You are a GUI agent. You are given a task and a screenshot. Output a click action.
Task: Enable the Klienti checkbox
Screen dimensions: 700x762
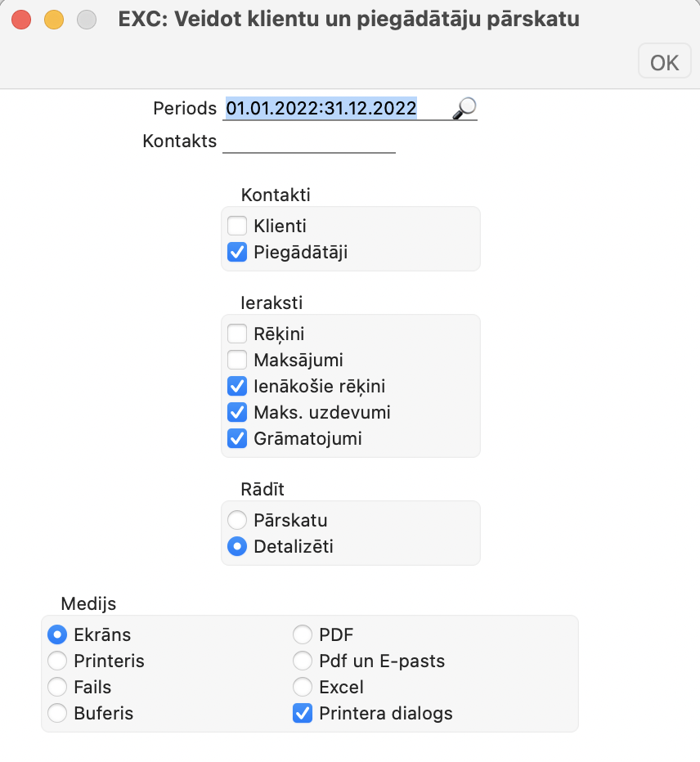click(237, 226)
